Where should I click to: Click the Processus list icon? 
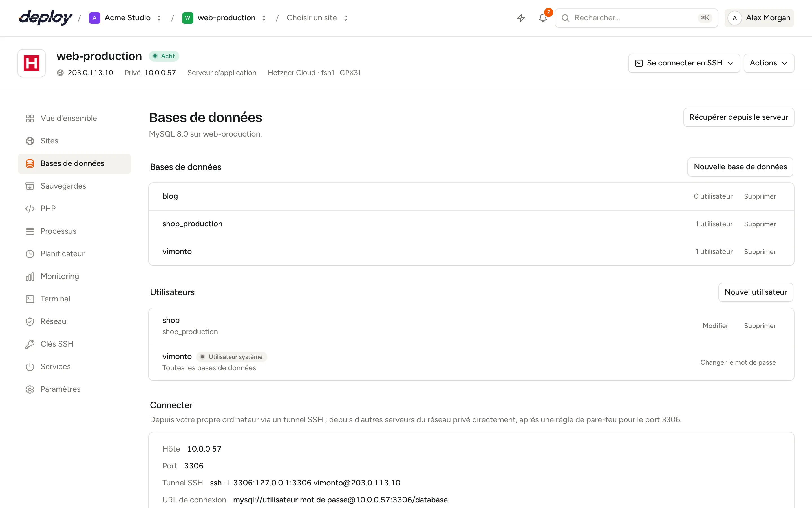30,231
